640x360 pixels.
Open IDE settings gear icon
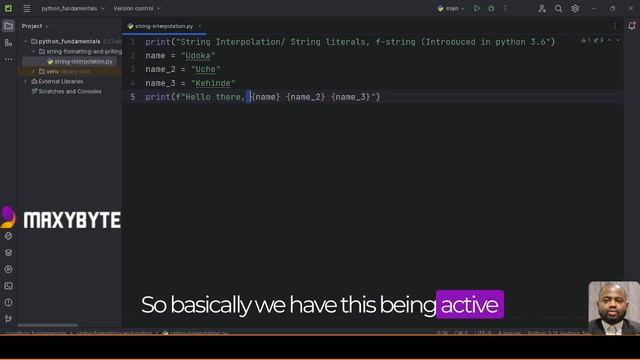tap(575, 8)
